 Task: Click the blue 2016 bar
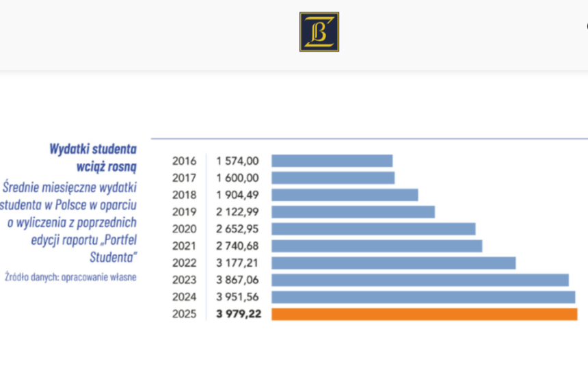click(x=332, y=161)
